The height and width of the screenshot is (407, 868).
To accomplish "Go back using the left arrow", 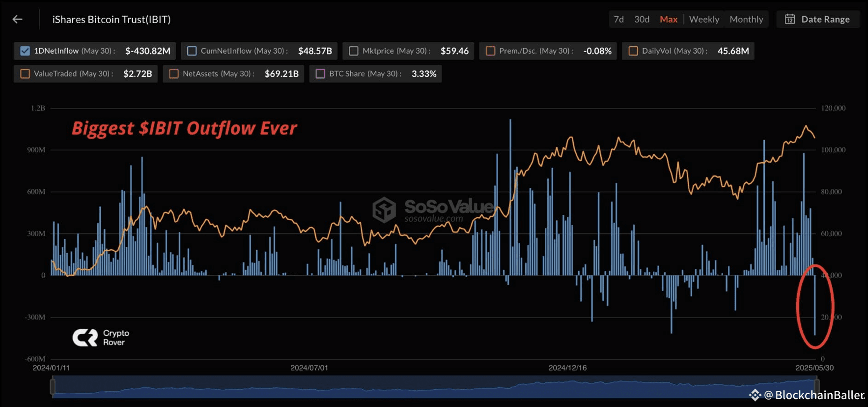I will [18, 19].
